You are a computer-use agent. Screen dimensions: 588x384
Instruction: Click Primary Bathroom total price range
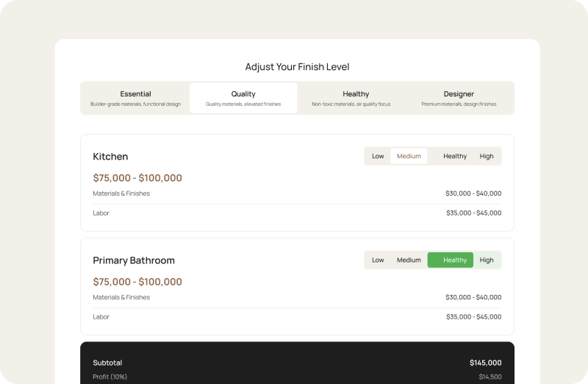tap(137, 282)
